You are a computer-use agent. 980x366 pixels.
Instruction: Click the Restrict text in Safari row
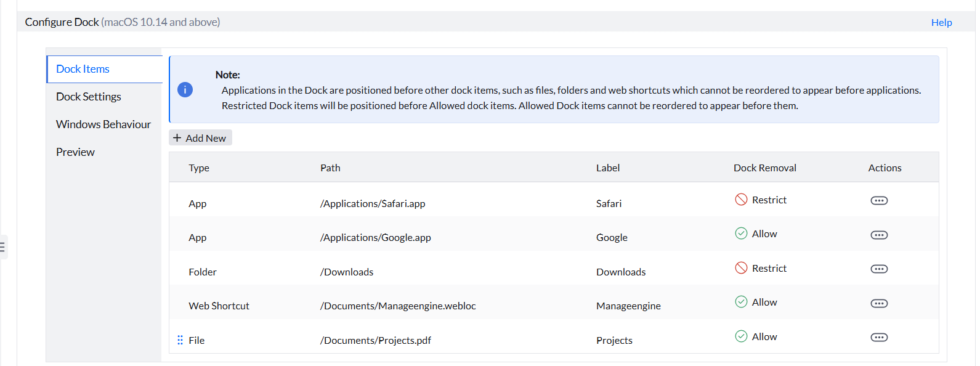[769, 200]
